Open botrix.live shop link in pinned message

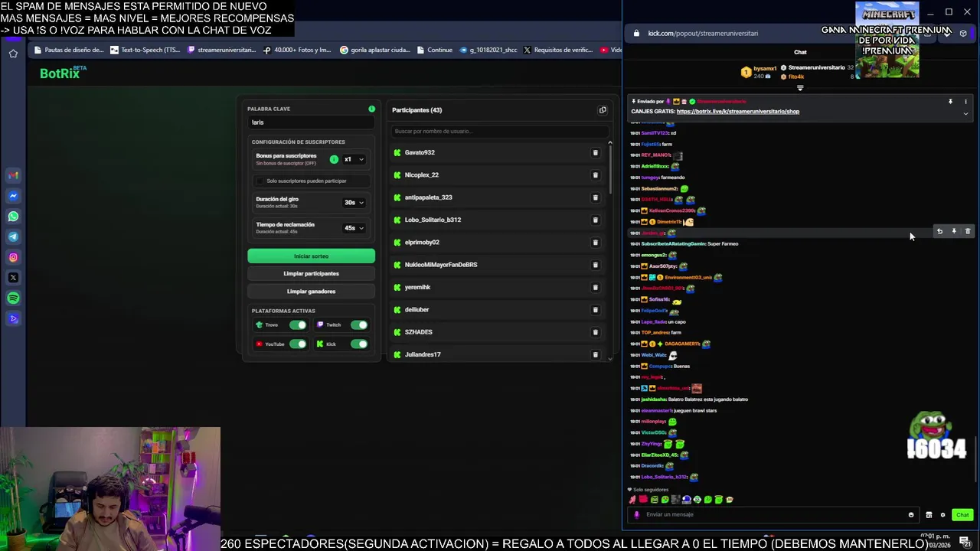[738, 112]
